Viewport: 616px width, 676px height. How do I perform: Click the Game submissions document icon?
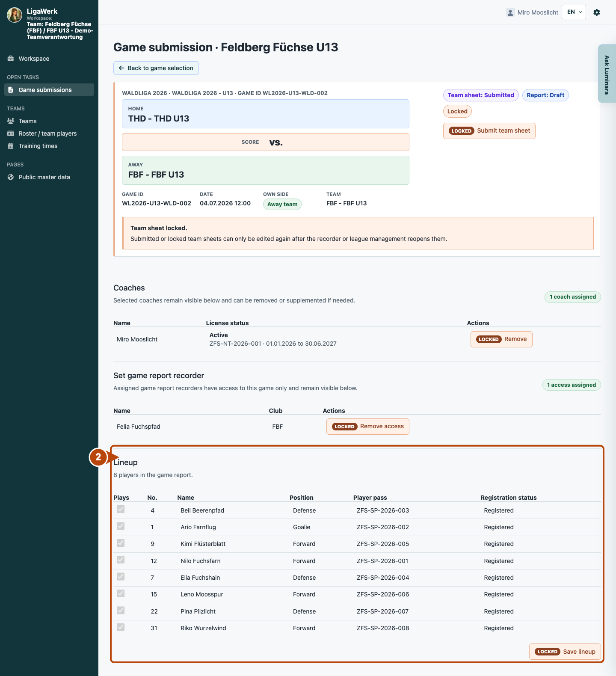pos(11,90)
